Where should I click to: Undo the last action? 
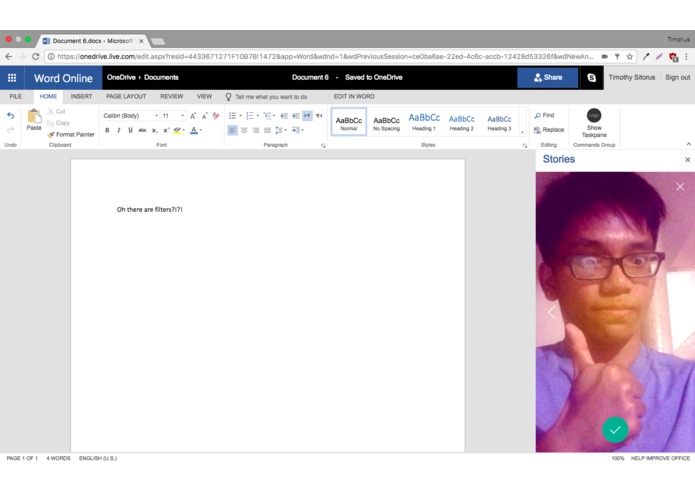[11, 116]
